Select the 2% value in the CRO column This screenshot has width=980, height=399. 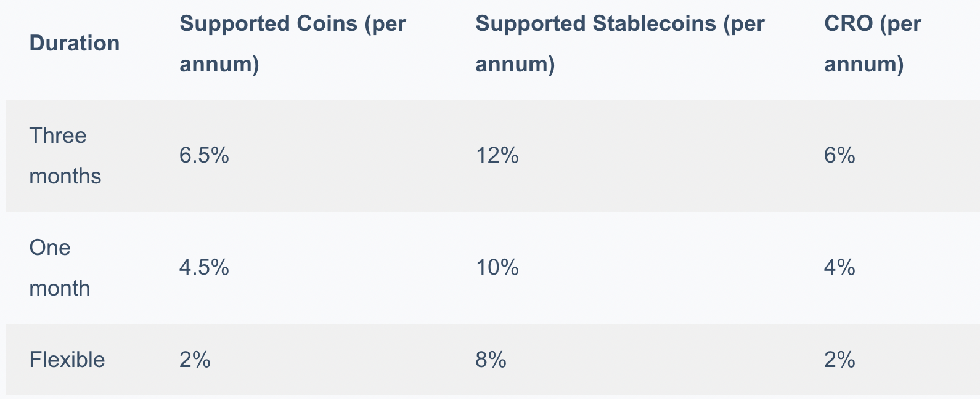839,360
